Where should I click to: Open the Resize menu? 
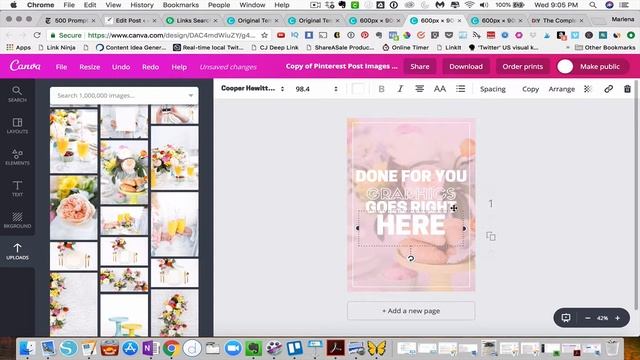(90, 67)
